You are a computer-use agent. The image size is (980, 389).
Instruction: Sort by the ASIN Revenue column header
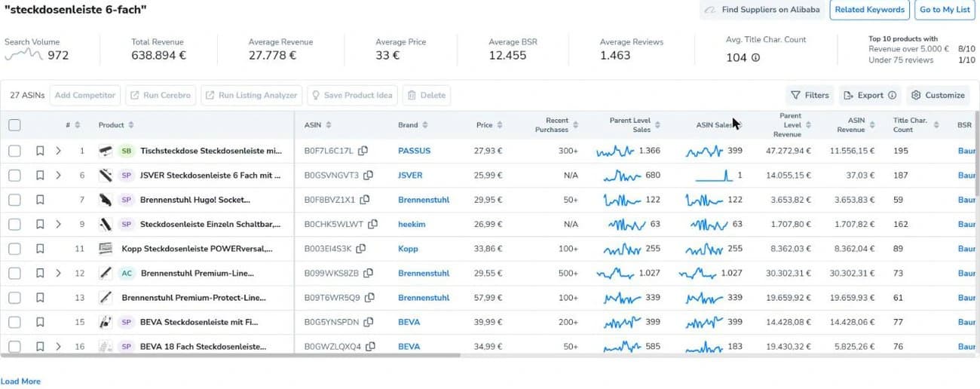pyautogui.click(x=872, y=125)
